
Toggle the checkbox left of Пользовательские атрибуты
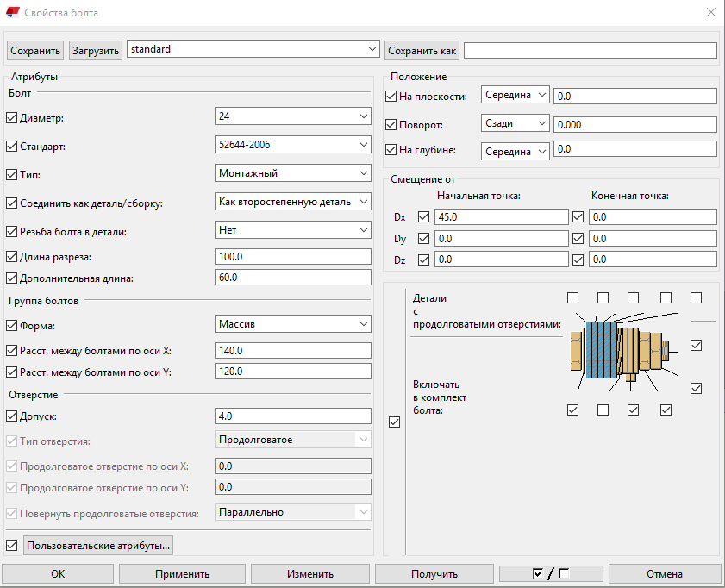point(12,545)
